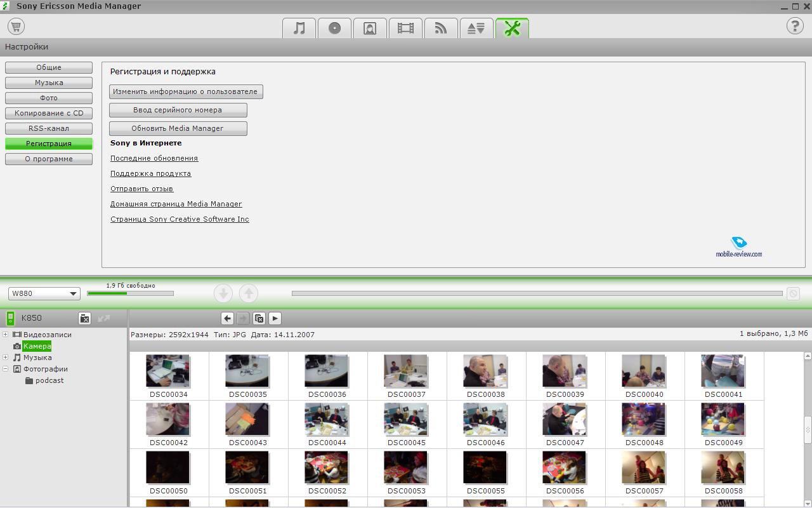Screen dimensions: 812x508
Task: Select photo thumbnail DSC00056
Action: [x=564, y=467]
